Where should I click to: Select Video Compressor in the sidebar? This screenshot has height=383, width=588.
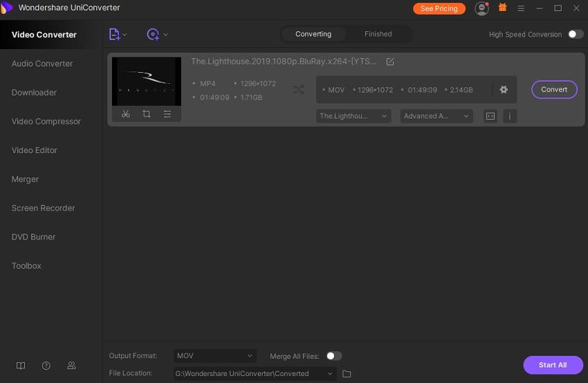point(46,121)
